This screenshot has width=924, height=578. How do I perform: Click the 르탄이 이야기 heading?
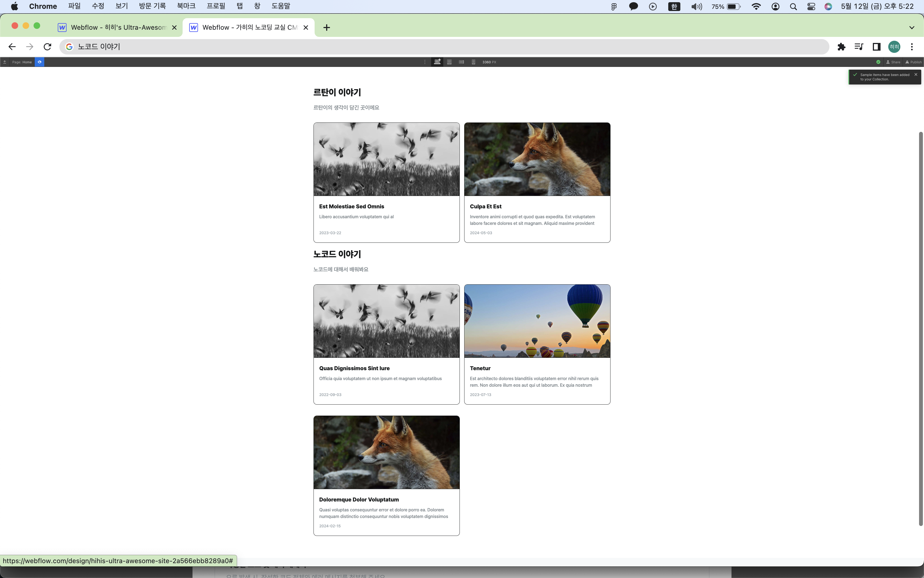click(x=337, y=92)
